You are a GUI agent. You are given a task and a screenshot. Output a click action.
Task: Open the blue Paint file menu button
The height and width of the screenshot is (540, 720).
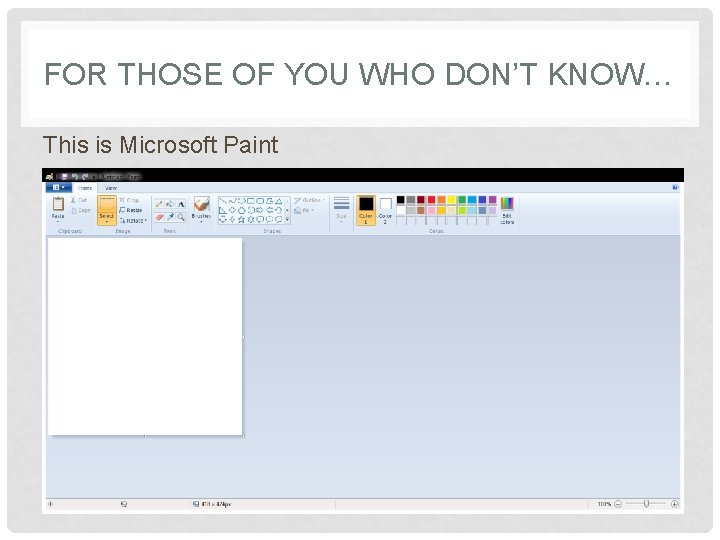[x=58, y=187]
